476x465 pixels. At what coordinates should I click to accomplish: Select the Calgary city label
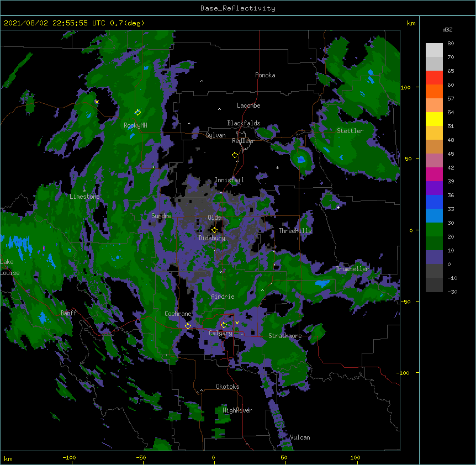click(x=221, y=333)
